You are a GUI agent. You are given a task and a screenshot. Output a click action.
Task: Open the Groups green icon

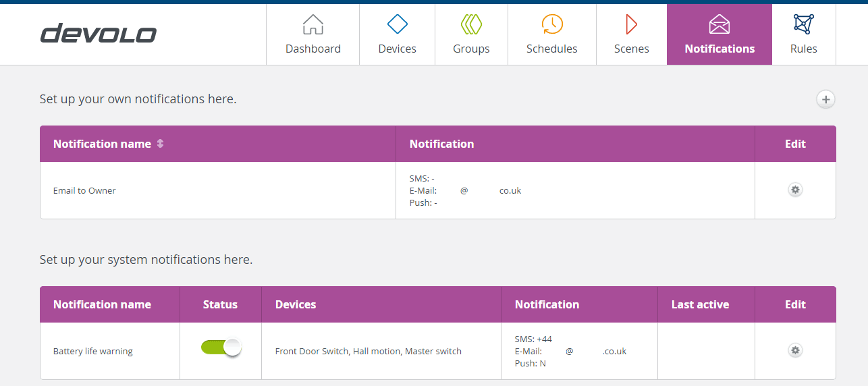tap(471, 25)
